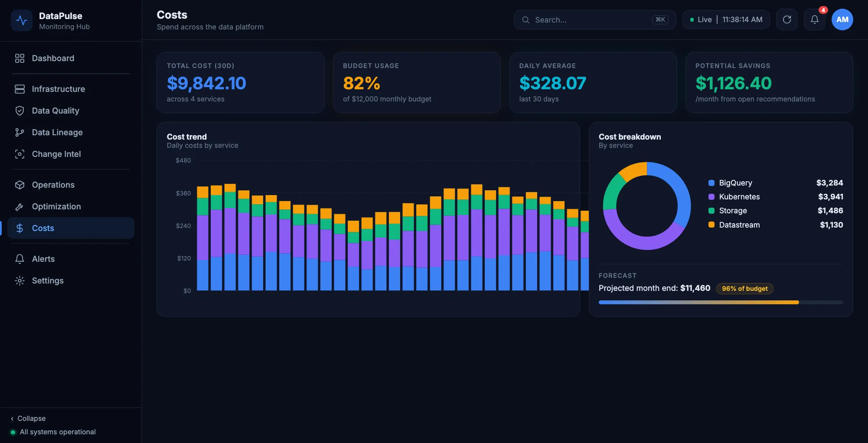Click the Storage green legend swatch

(711, 211)
